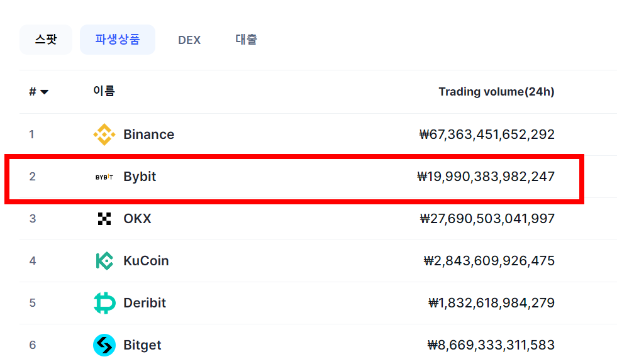Open the OKX exchange link
The image size is (617, 364).
[x=137, y=219]
